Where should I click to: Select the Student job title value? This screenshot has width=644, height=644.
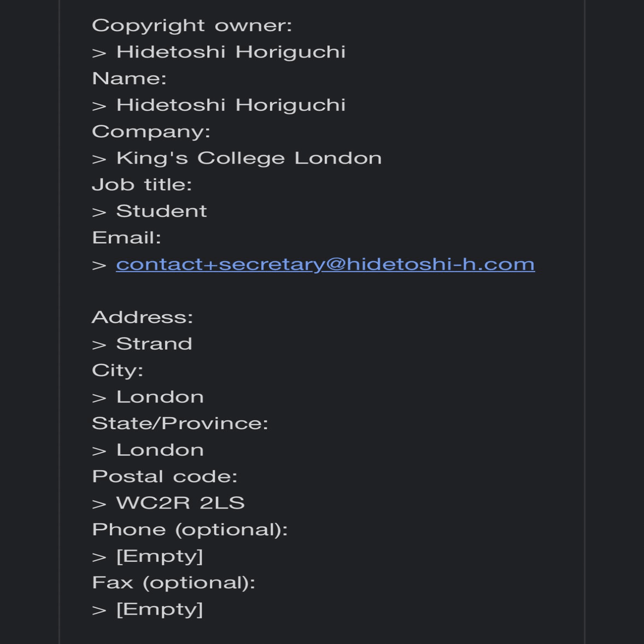tap(161, 212)
